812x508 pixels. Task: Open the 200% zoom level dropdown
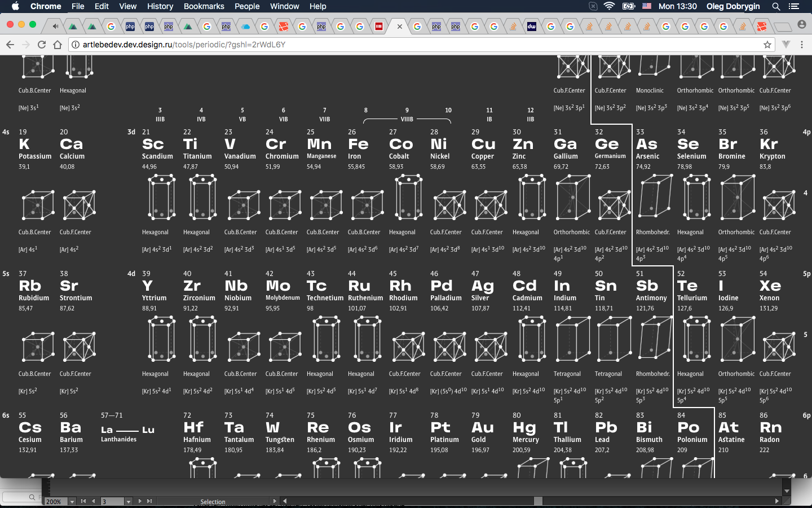tap(72, 501)
